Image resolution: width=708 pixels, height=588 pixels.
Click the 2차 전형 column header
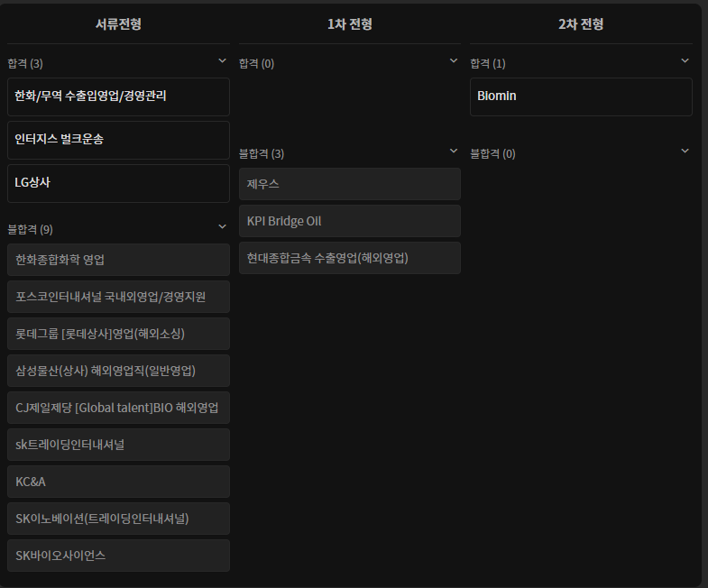pyautogui.click(x=581, y=24)
